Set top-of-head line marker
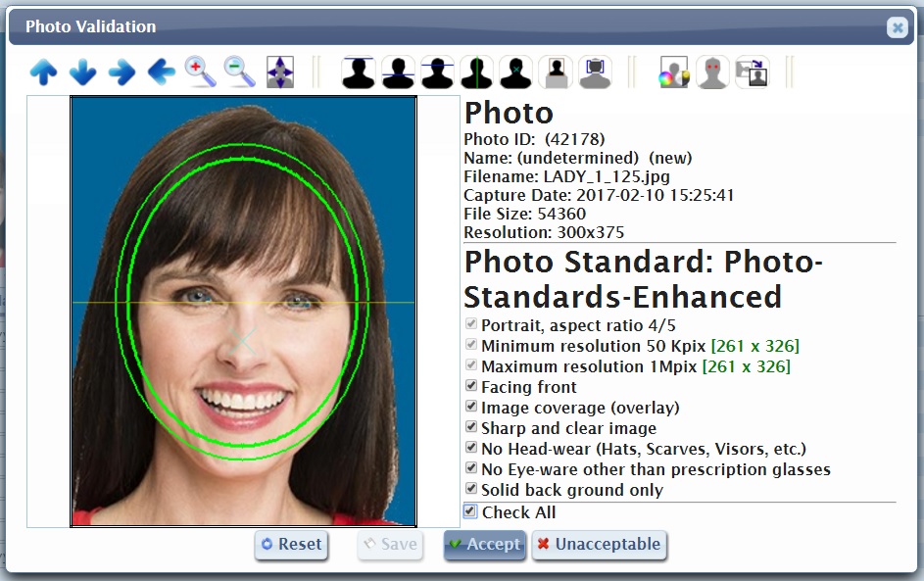924x581 pixels. click(x=359, y=73)
